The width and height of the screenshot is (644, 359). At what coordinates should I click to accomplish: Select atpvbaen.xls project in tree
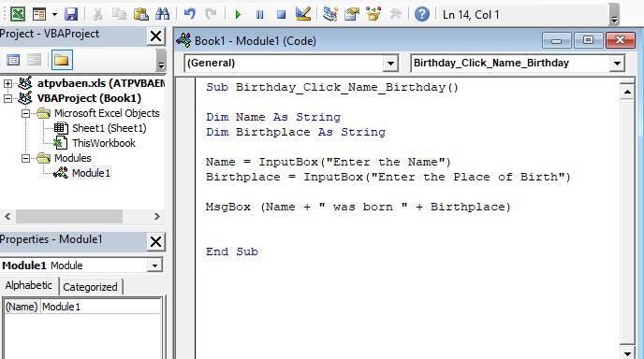point(101,83)
